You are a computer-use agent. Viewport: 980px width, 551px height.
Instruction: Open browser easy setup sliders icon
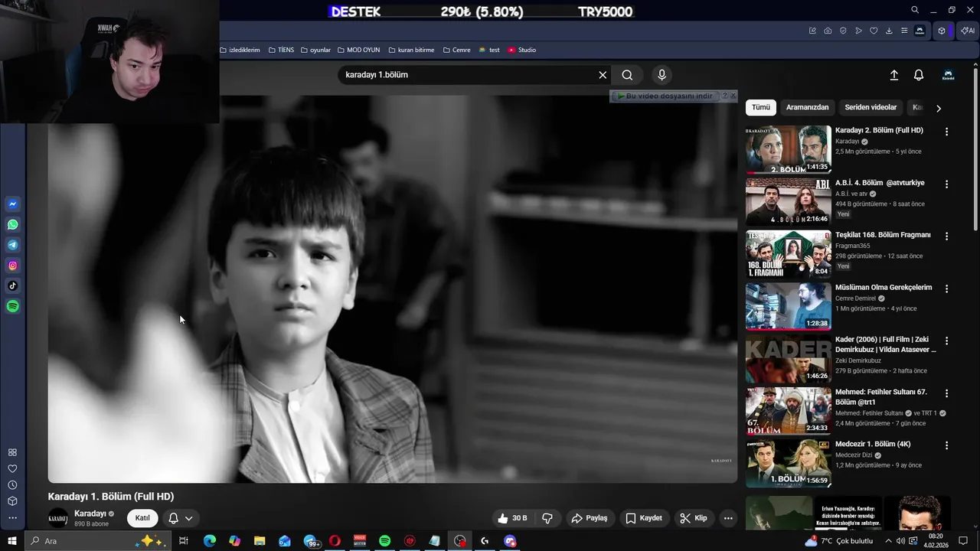point(904,31)
